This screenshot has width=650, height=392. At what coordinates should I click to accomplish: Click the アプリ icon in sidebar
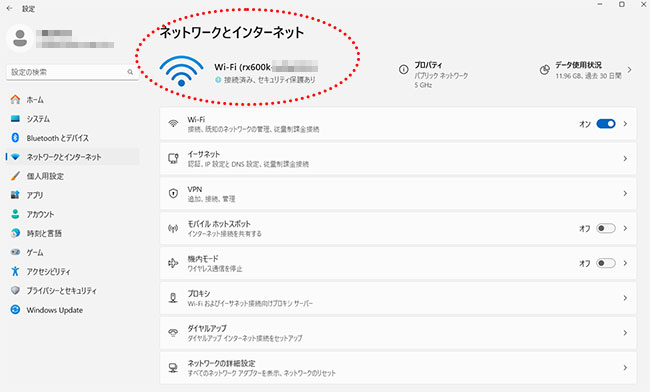(x=15, y=195)
